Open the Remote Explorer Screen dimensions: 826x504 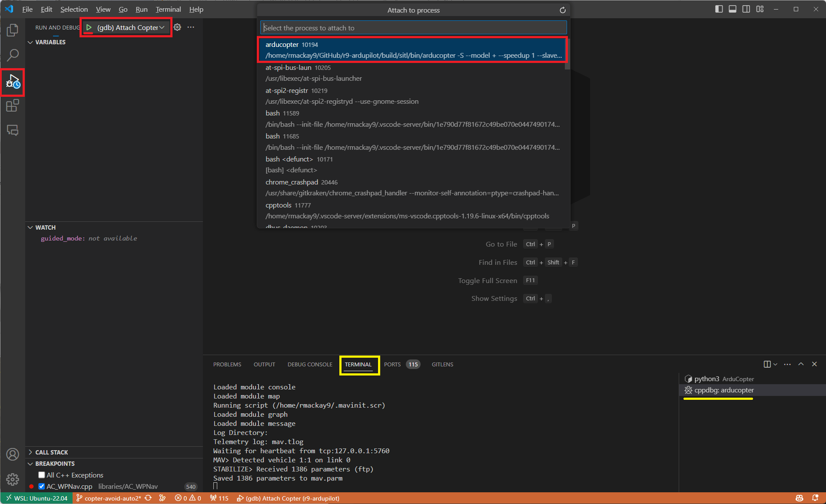[13, 130]
